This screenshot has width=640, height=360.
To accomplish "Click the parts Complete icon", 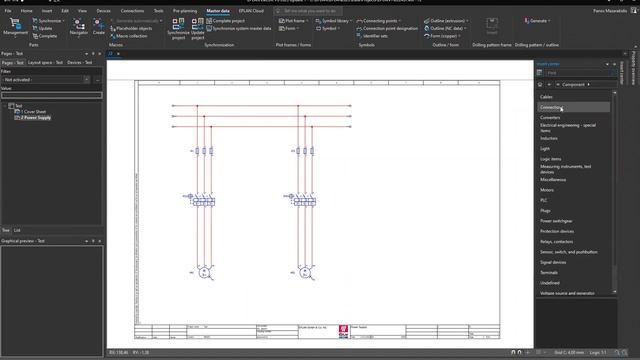I will click(35, 36).
